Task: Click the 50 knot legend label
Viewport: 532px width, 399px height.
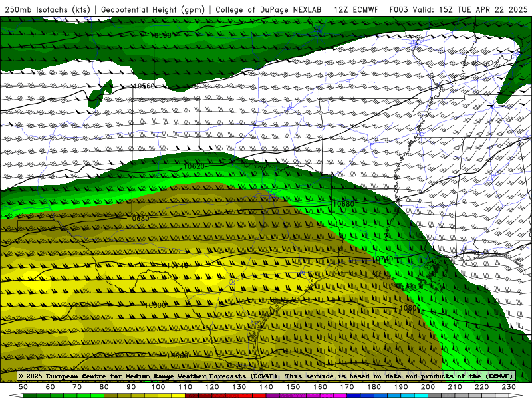Action: (x=23, y=387)
